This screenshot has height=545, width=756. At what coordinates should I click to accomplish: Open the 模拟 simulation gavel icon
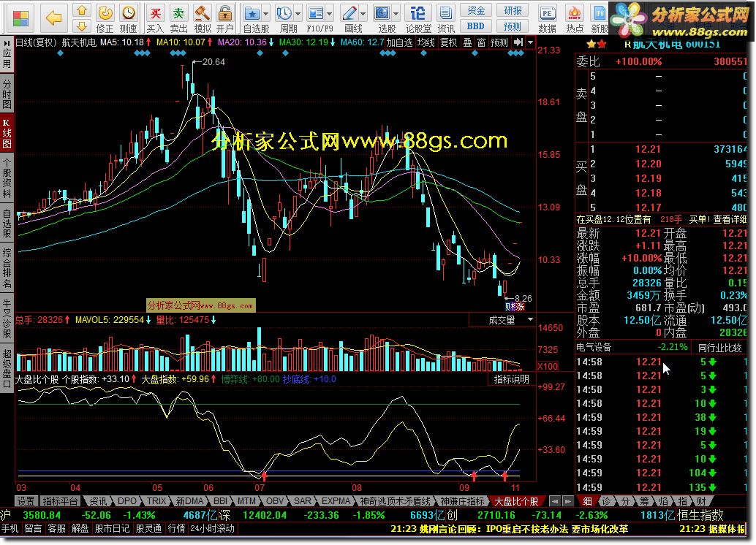click(x=202, y=18)
